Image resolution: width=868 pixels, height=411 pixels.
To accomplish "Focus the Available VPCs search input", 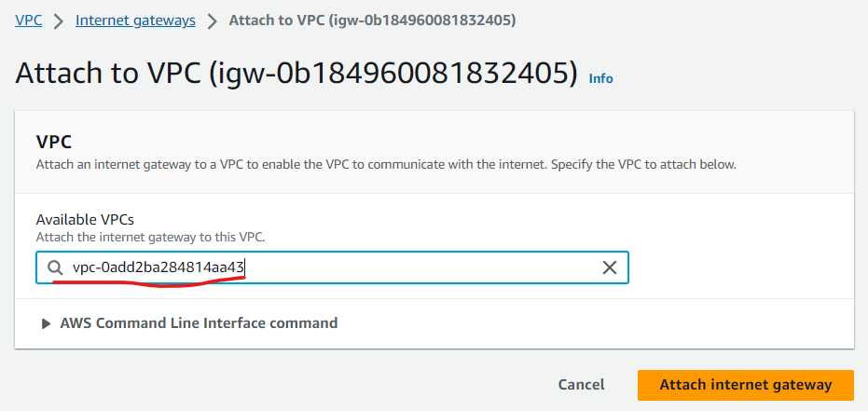I will click(x=332, y=268).
